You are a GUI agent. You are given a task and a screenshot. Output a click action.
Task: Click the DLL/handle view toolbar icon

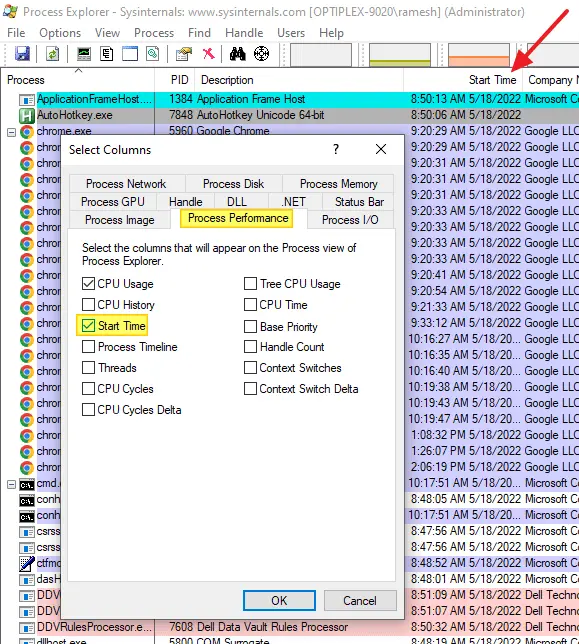pyautogui.click(x=153, y=54)
